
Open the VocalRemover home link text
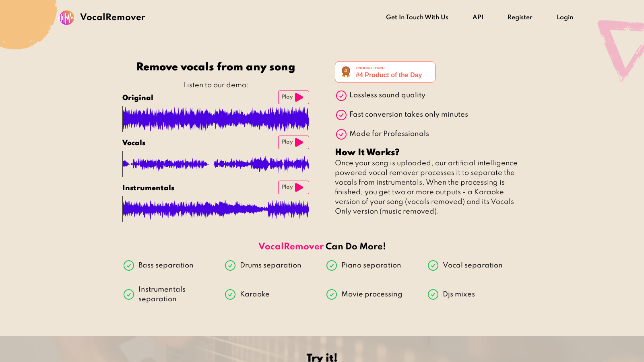pos(113,17)
